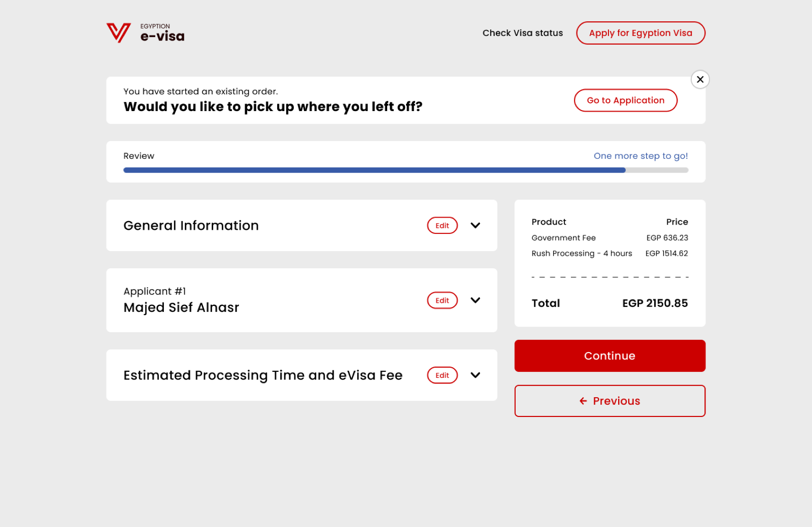Click the General Information heading
Screen dimensions: 812x527
[x=191, y=226]
